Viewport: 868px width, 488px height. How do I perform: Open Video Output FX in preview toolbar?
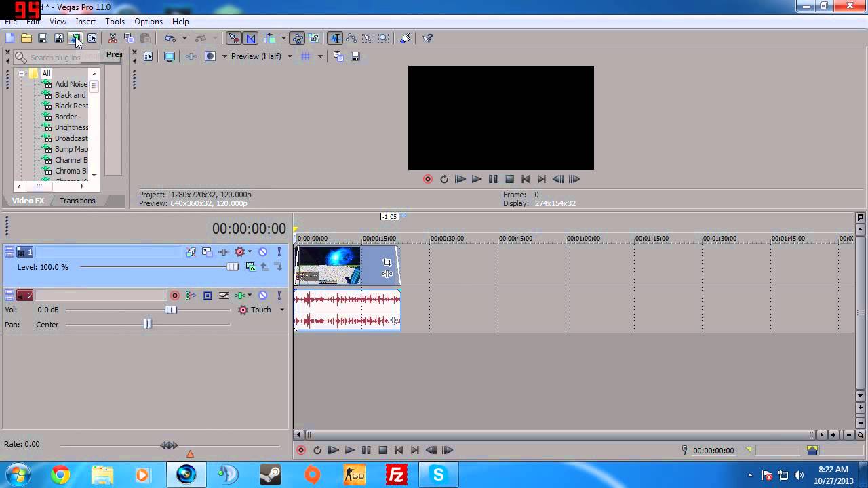pos(191,56)
